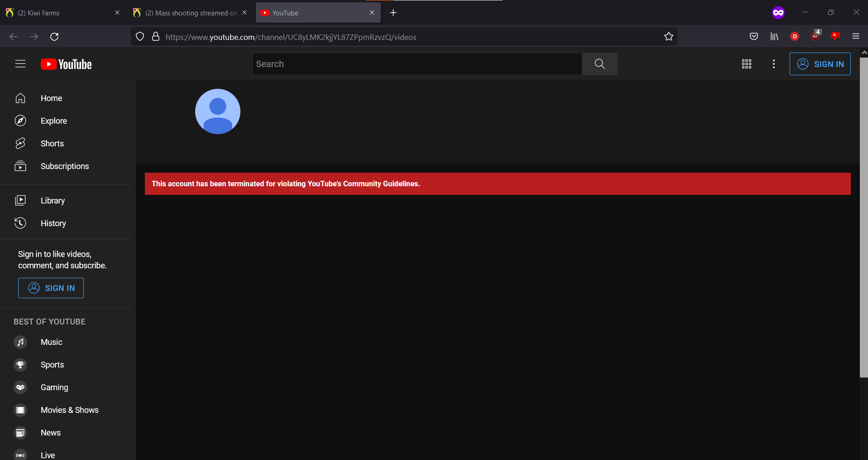Close the YouTube tab
The height and width of the screenshot is (460, 868).
point(372,13)
